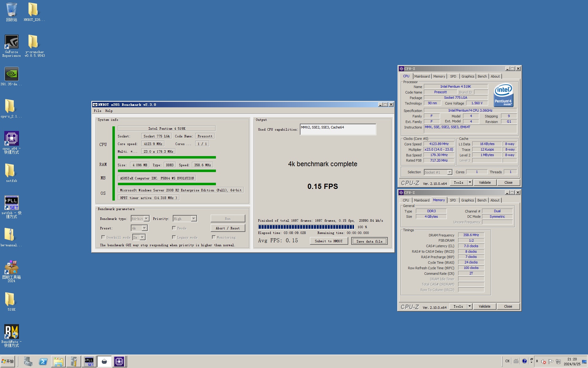Toggle the Legacy mode checkbox
Screen dimensions: 588x368
pos(174,237)
